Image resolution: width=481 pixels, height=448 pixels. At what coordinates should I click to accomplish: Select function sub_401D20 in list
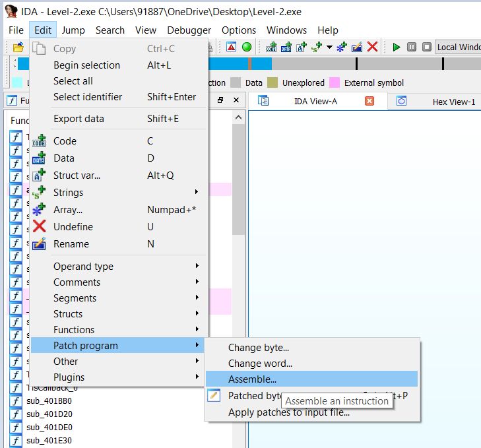49,414
